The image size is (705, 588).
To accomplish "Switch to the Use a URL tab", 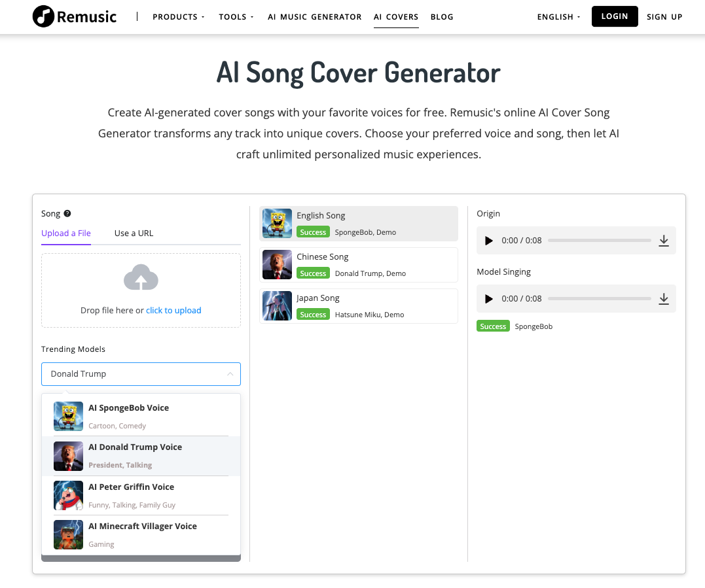I will pyautogui.click(x=133, y=233).
